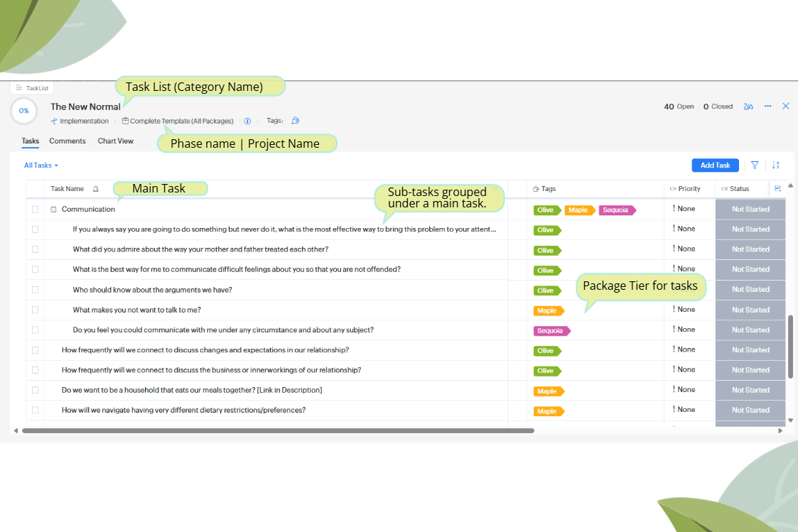Click the filter funnel icon
798x532 pixels.
tap(755, 165)
